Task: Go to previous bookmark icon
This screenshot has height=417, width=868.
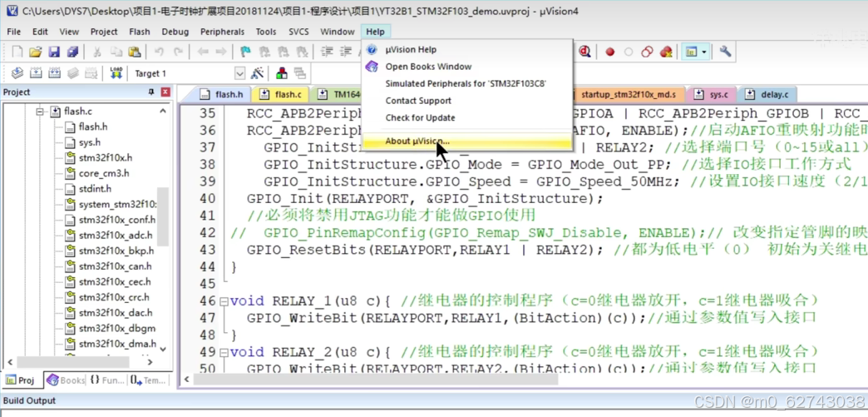Action: click(x=264, y=52)
